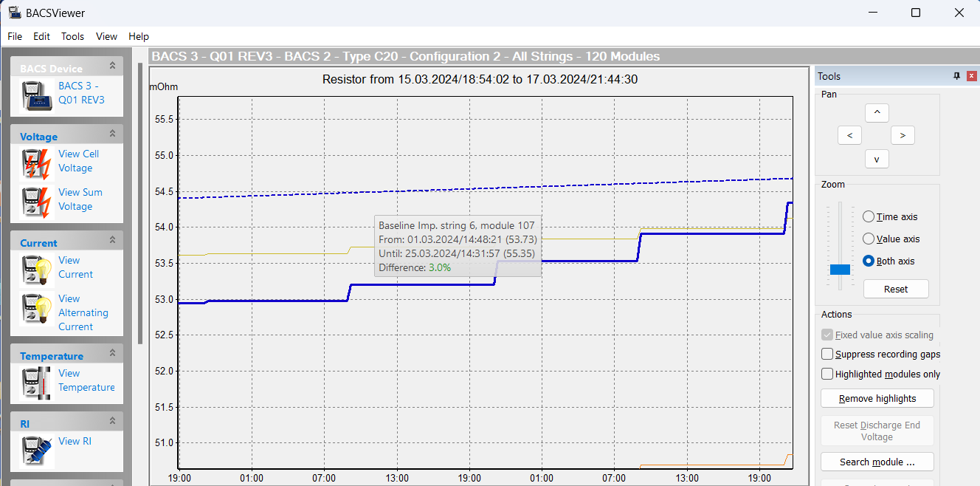The height and width of the screenshot is (486, 980).
Task: Select the Time axis zoom option
Action: point(869,216)
